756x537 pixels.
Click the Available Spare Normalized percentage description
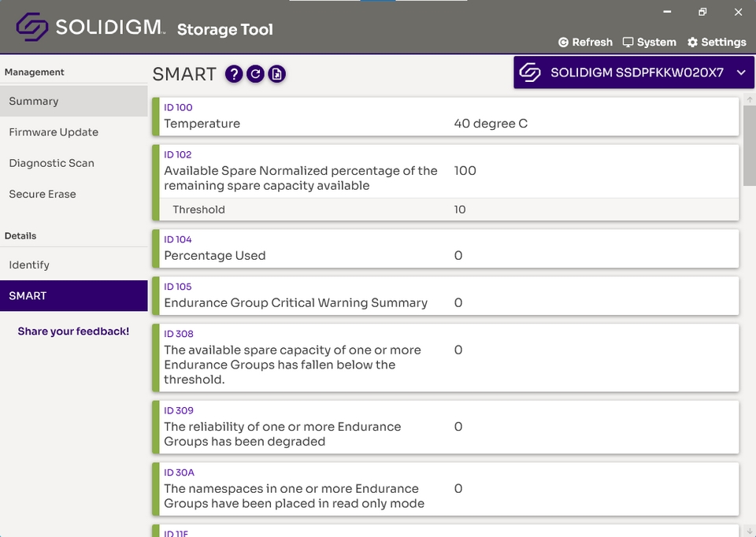[301, 179]
